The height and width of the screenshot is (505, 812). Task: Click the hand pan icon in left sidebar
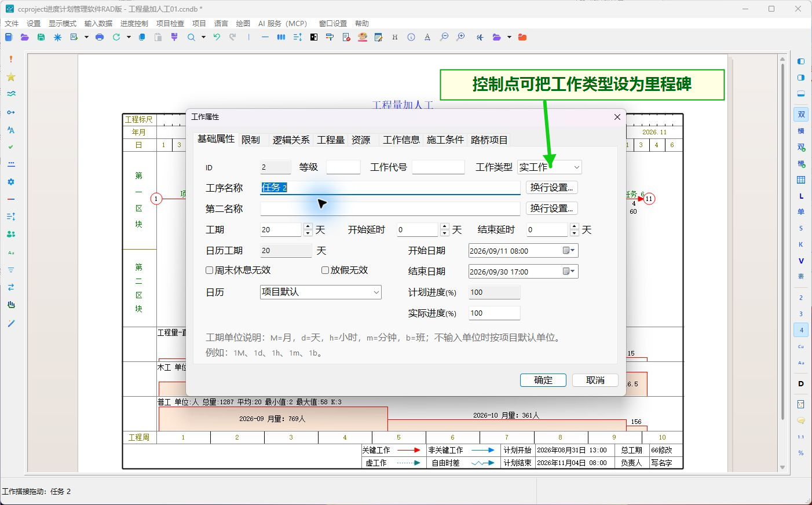(x=11, y=305)
